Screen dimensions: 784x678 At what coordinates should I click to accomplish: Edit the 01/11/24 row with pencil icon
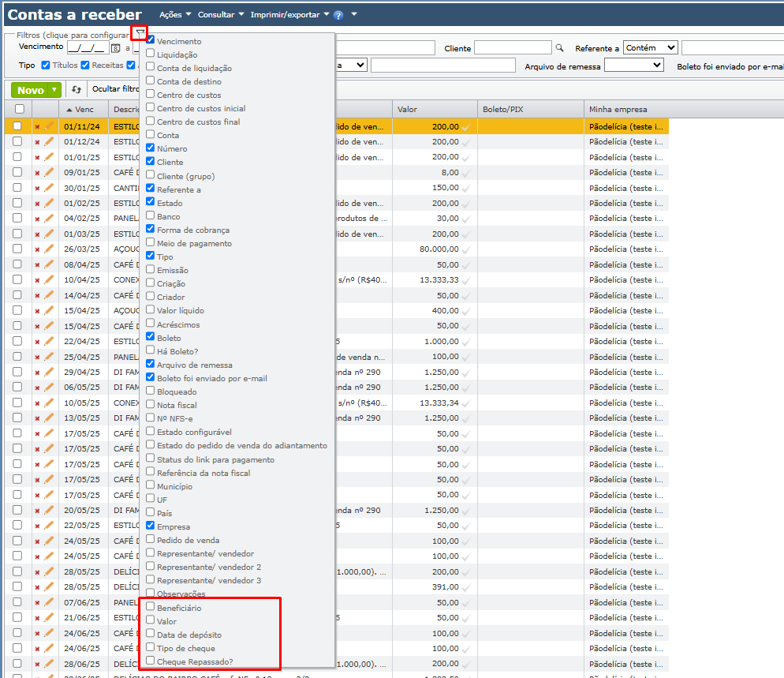48,126
